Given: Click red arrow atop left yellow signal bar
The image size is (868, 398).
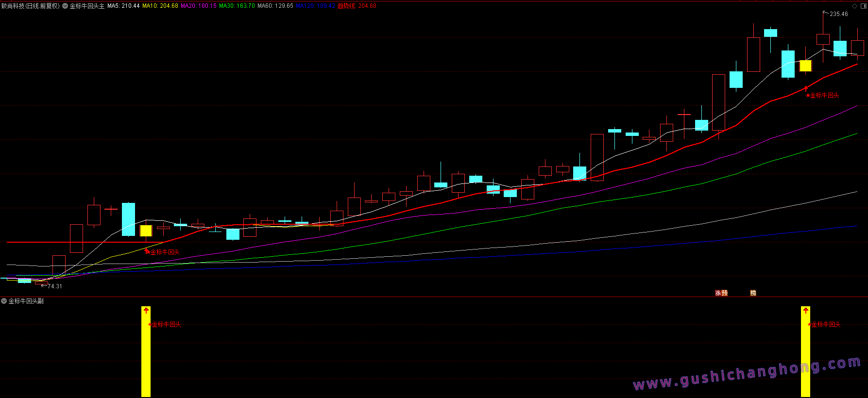Looking at the screenshot, I should coord(146,310).
